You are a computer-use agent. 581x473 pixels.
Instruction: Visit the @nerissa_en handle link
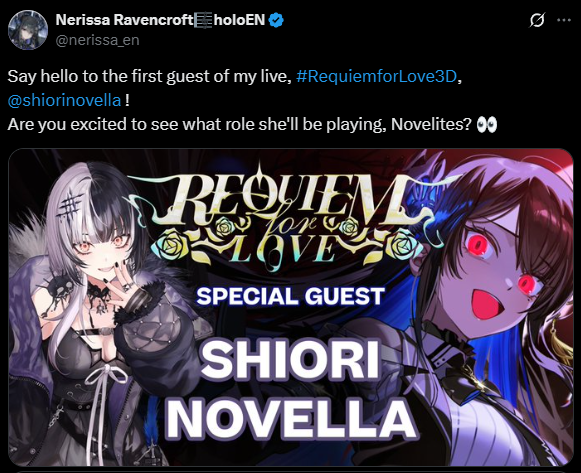click(x=97, y=40)
